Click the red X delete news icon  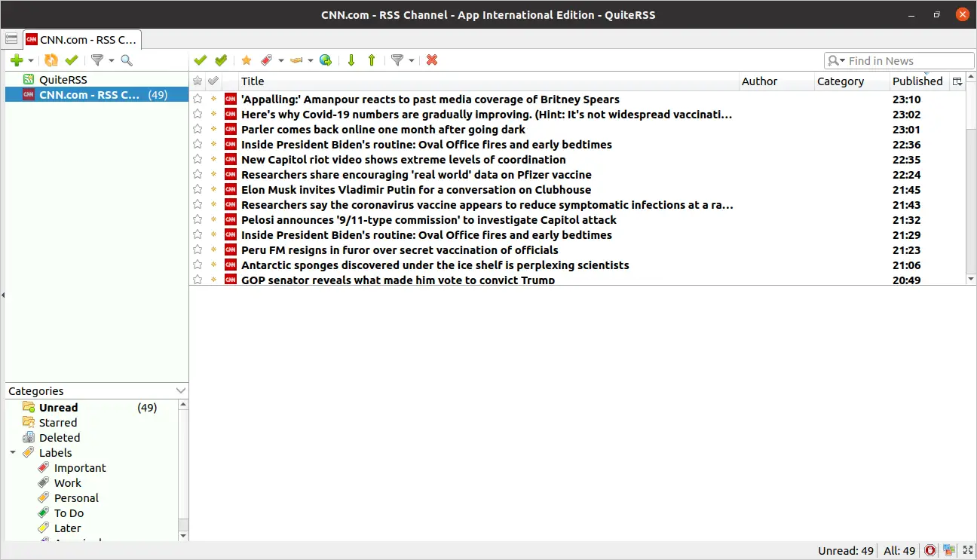[x=432, y=60]
